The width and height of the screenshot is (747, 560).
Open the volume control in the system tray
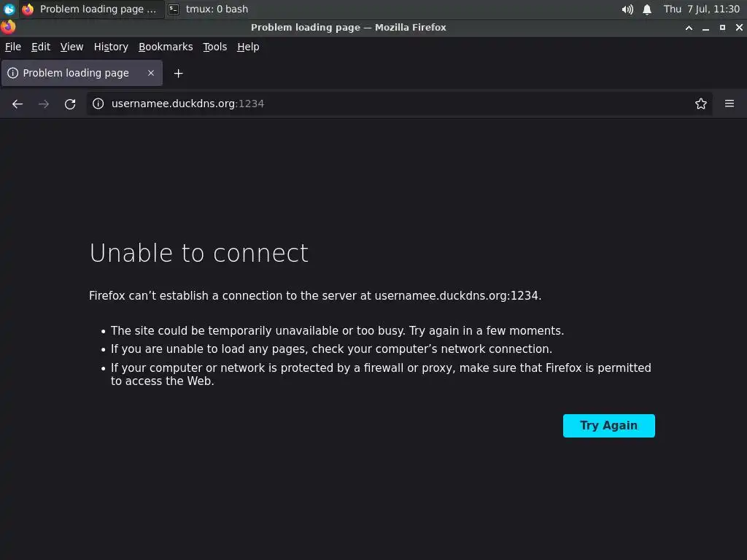pyautogui.click(x=627, y=9)
